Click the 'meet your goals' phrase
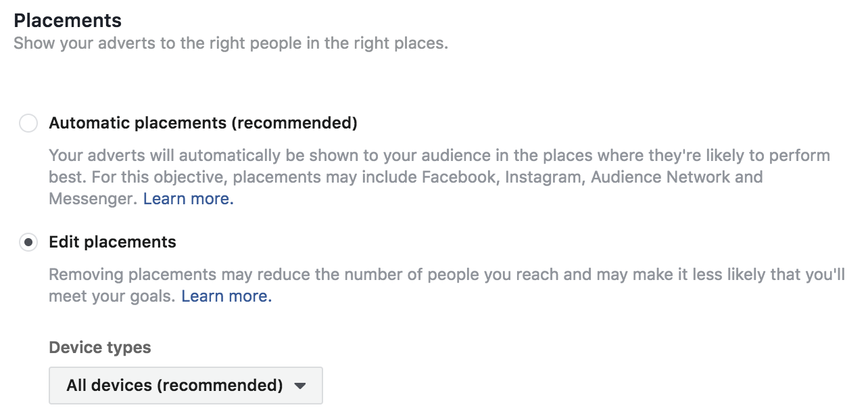 coord(112,296)
